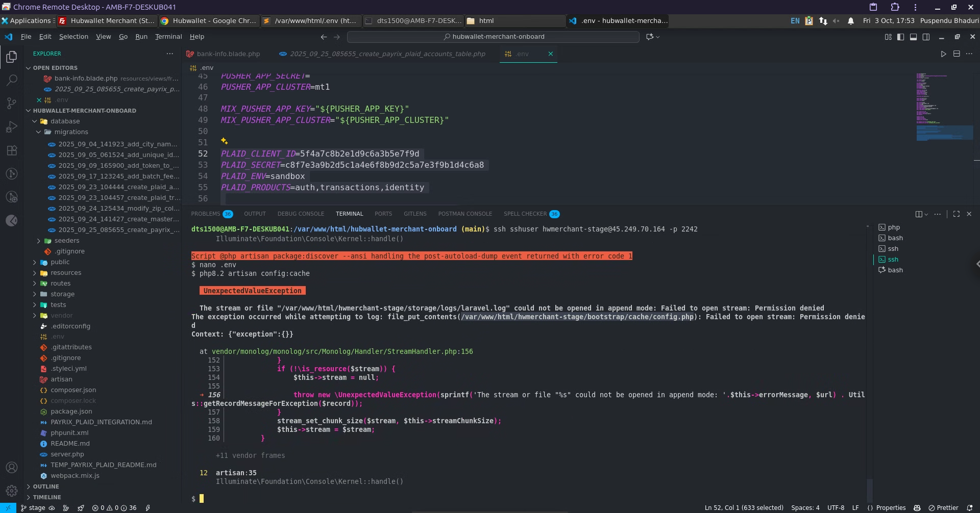Viewport: 980px width, 513px height.
Task: Click the stage git branch indicator
Action: [x=33, y=508]
